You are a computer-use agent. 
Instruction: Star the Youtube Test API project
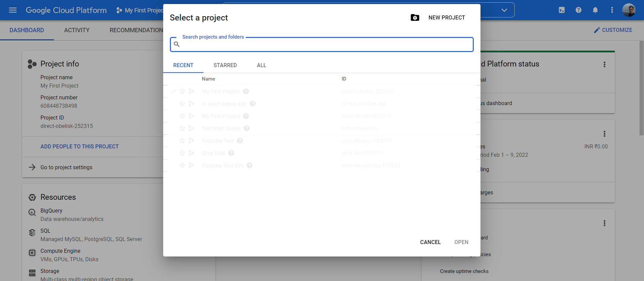[182, 166]
